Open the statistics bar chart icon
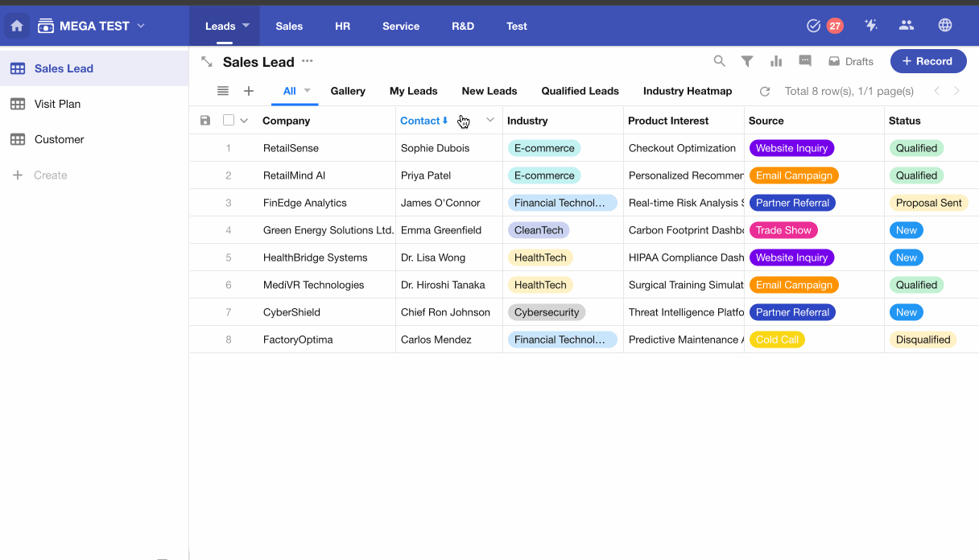The image size is (979, 560). click(x=776, y=61)
